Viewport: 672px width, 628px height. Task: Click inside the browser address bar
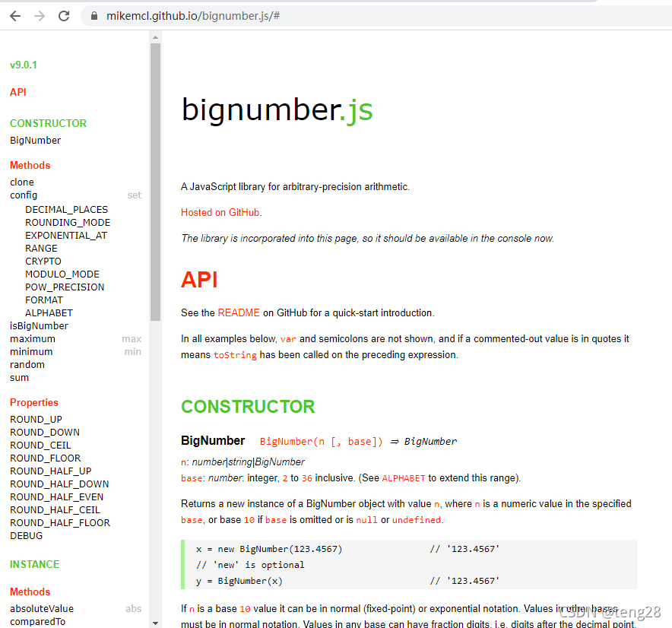click(228, 15)
